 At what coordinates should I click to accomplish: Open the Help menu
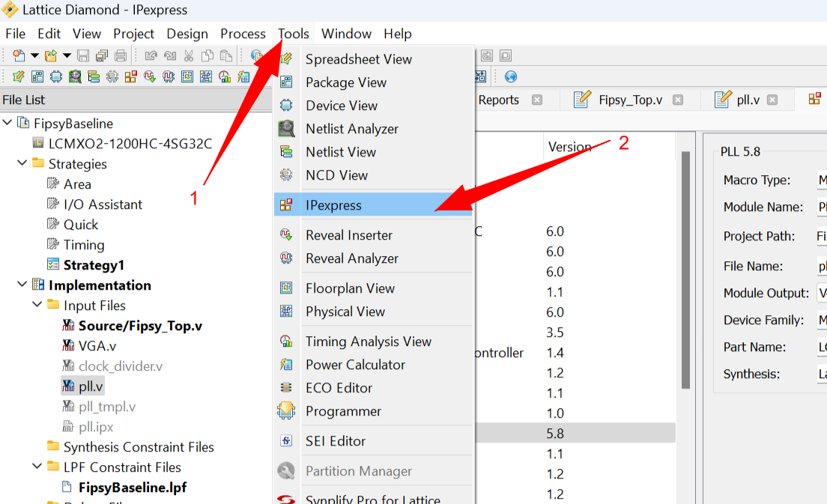pos(398,34)
